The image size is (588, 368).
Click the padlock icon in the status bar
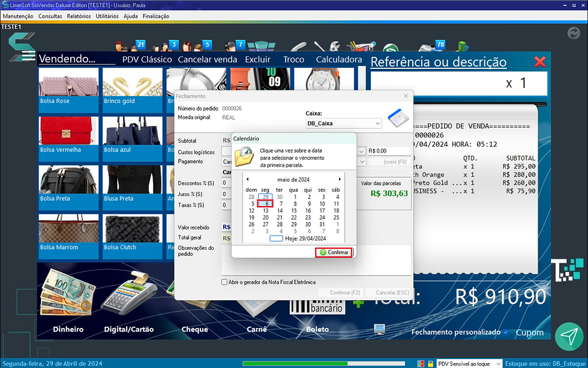coord(431,363)
